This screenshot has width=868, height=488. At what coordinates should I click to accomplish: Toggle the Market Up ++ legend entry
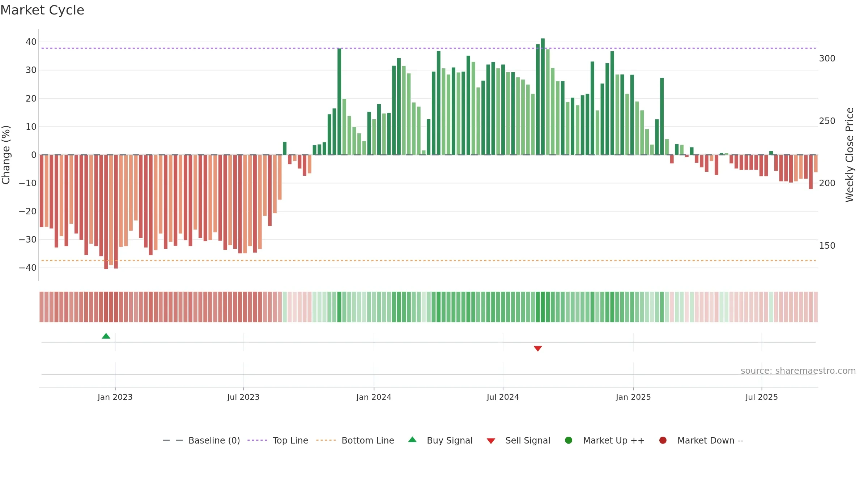(604, 440)
